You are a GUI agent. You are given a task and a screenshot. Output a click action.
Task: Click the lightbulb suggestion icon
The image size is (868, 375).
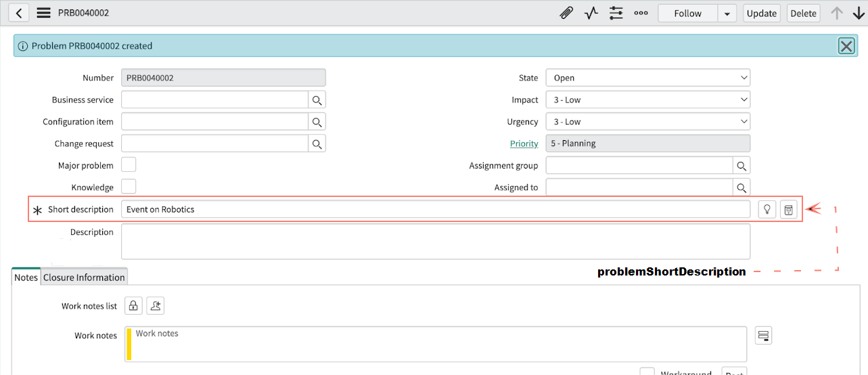coord(767,210)
